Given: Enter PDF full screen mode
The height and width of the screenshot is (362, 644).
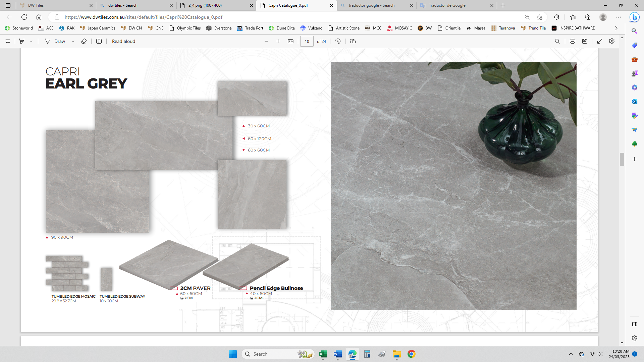Looking at the screenshot, I should coord(600,41).
